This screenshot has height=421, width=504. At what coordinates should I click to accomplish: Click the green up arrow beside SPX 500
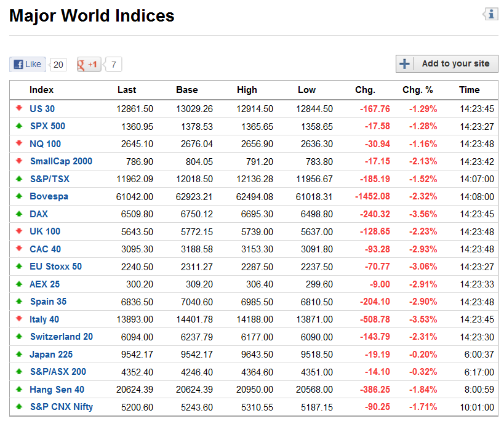[19, 126]
